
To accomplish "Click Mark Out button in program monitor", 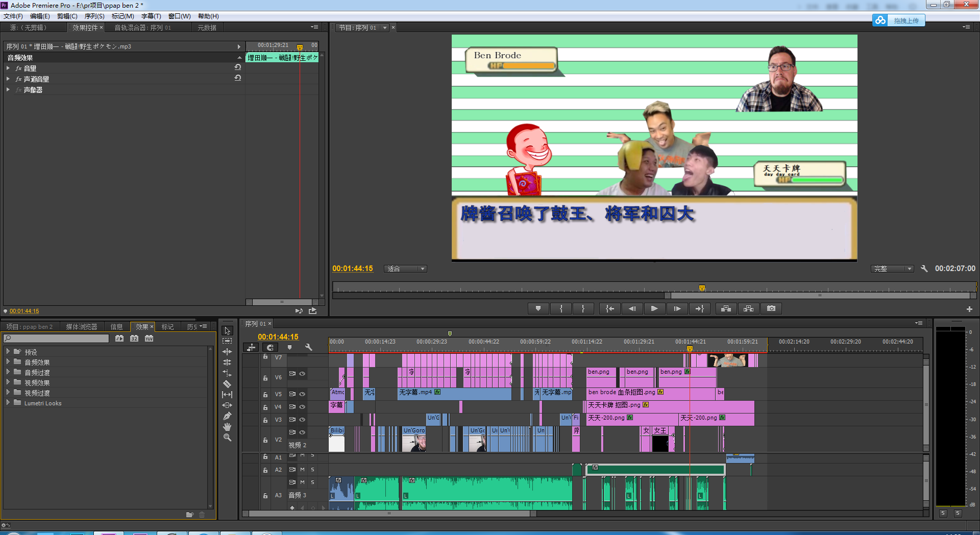I will pos(583,308).
